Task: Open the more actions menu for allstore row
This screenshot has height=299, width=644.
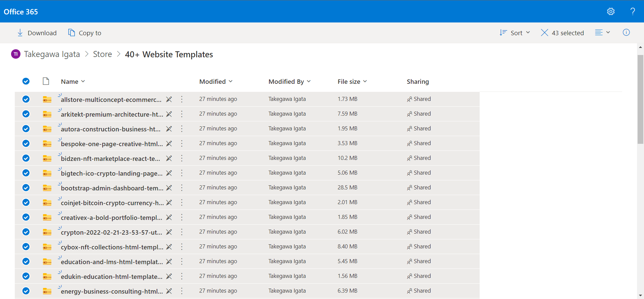Action: (x=182, y=99)
